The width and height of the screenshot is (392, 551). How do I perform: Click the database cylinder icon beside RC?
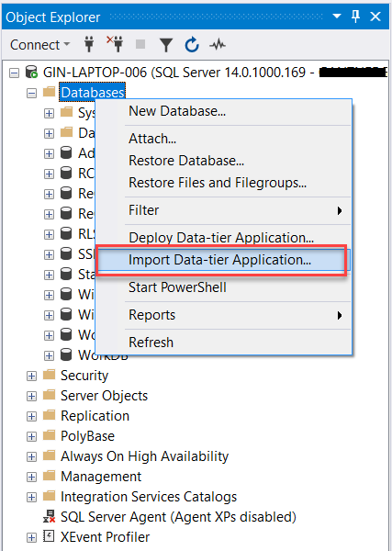66,173
